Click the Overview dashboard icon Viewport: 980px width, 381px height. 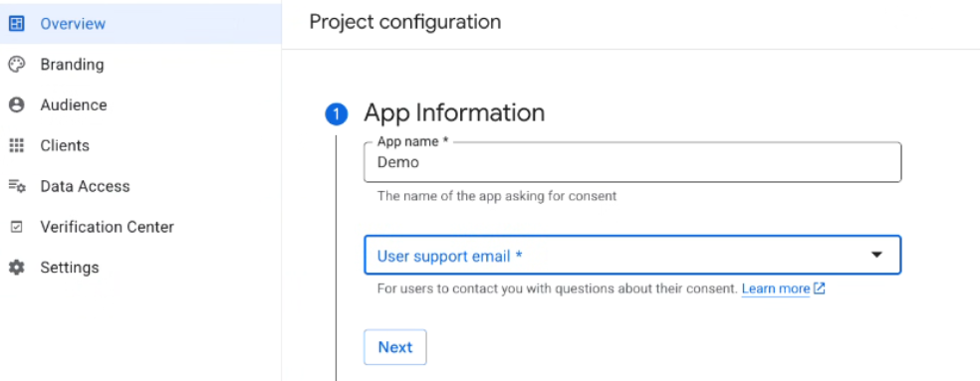pyautogui.click(x=16, y=24)
